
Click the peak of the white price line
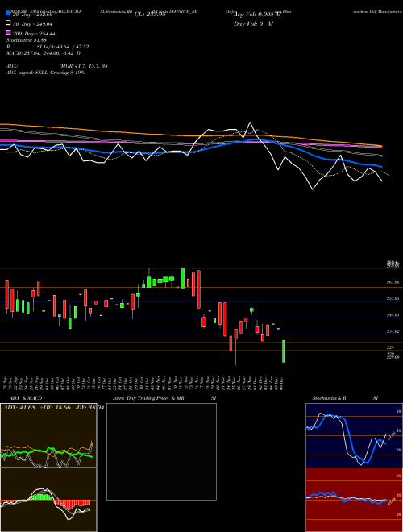click(250, 123)
